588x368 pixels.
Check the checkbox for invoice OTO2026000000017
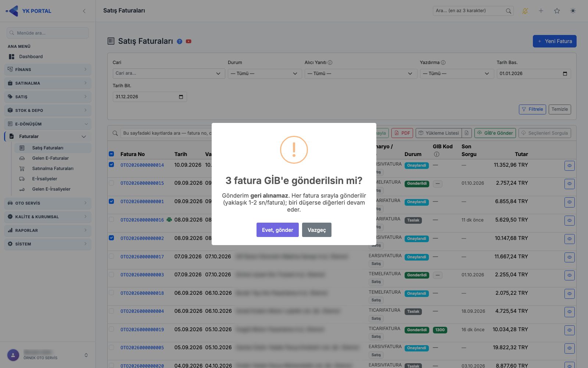111,256
